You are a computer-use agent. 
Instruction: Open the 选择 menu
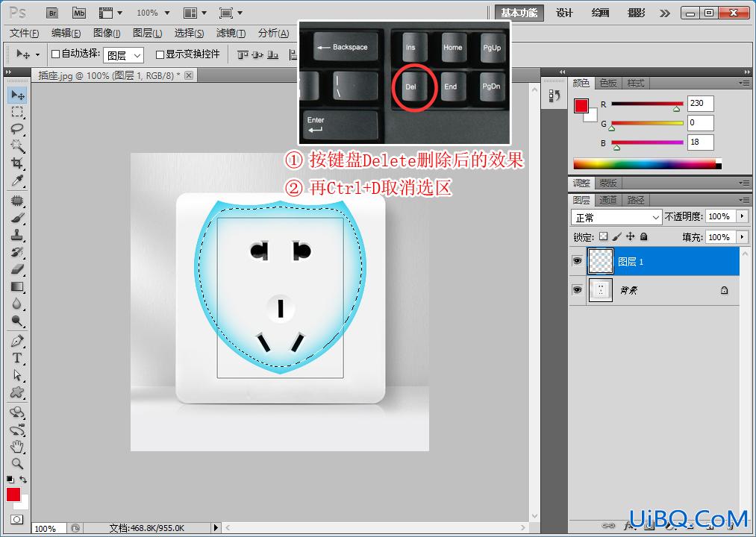coord(189,34)
